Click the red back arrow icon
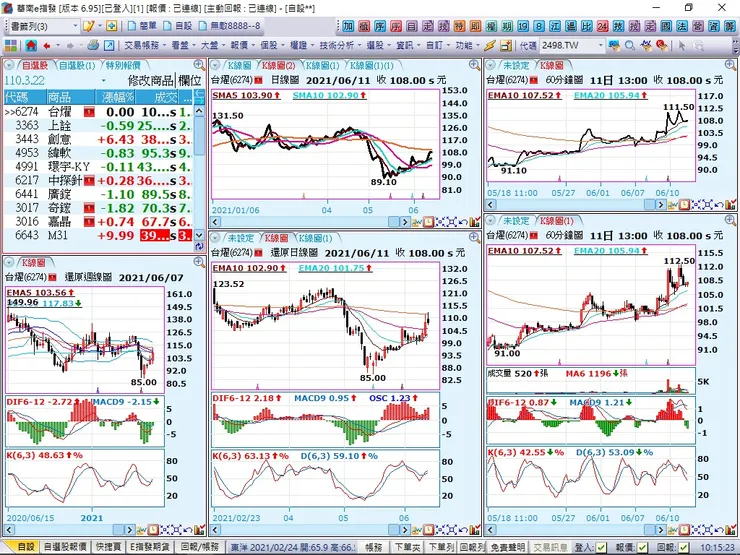 (x=47, y=46)
